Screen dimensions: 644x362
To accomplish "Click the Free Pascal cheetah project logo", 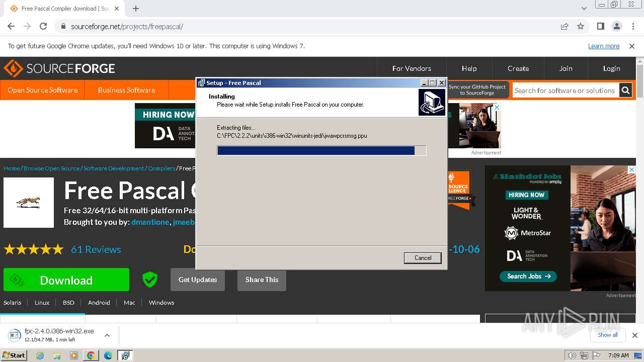I will tap(29, 203).
